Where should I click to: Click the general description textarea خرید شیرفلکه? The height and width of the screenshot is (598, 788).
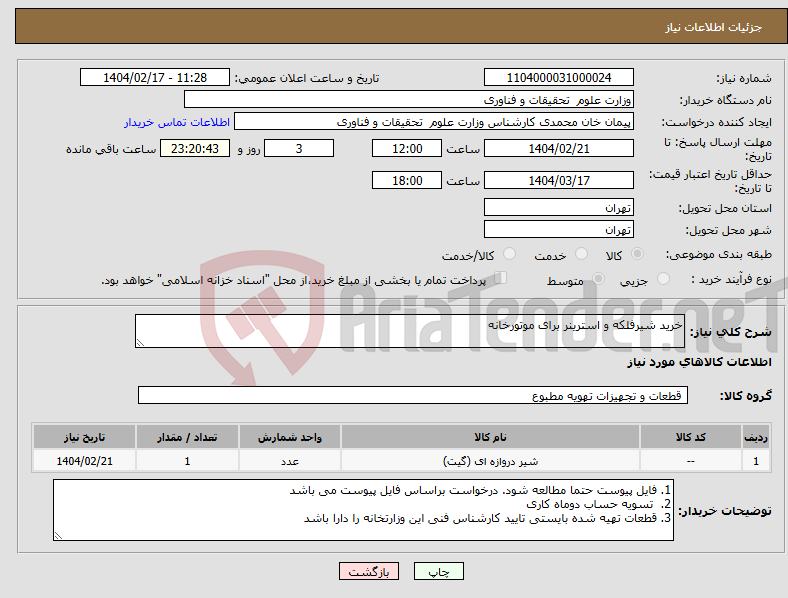pyautogui.click(x=410, y=331)
